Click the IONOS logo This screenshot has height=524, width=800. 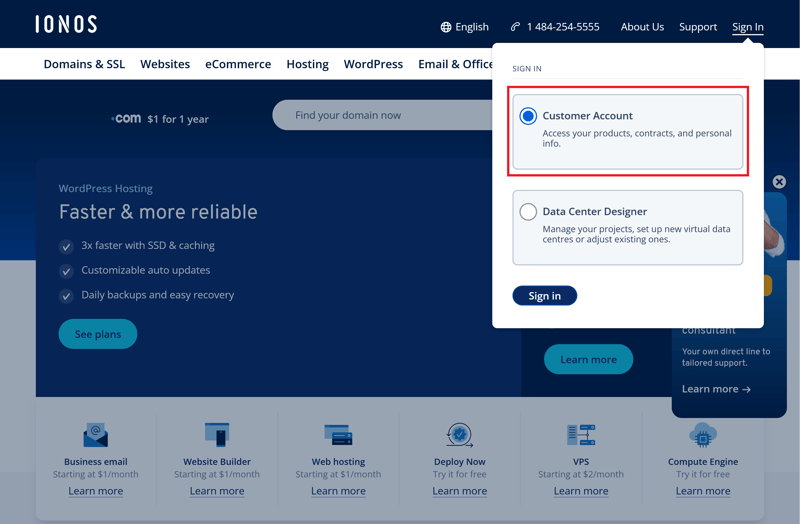click(66, 25)
